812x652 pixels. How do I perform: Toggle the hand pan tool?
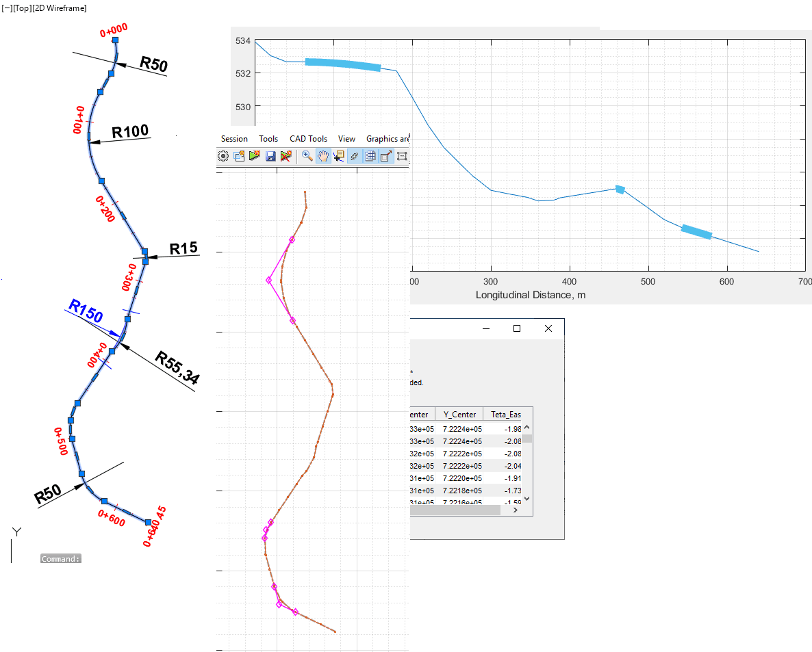click(x=323, y=156)
